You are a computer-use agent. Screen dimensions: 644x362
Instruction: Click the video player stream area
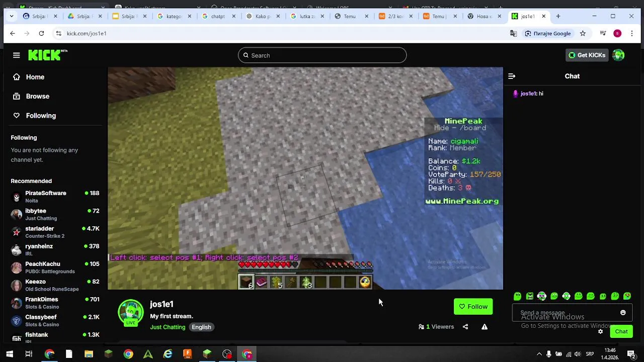coord(305,178)
